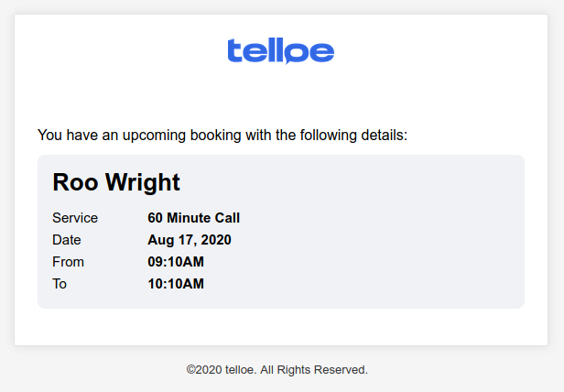Click the Date label
Image resolution: width=564 pixels, height=392 pixels.
click(67, 240)
